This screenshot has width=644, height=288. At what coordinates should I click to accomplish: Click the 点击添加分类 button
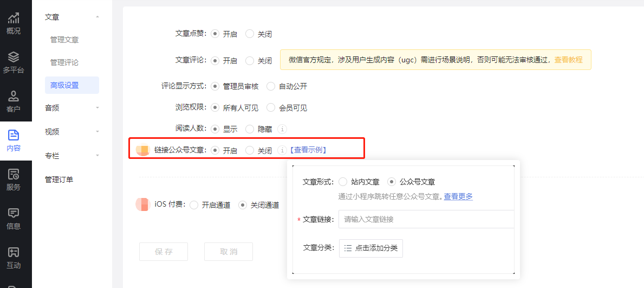pos(371,248)
